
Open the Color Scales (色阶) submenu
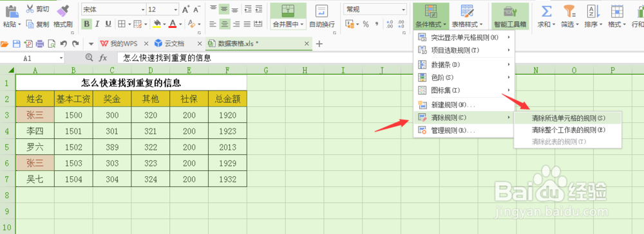click(x=464, y=77)
